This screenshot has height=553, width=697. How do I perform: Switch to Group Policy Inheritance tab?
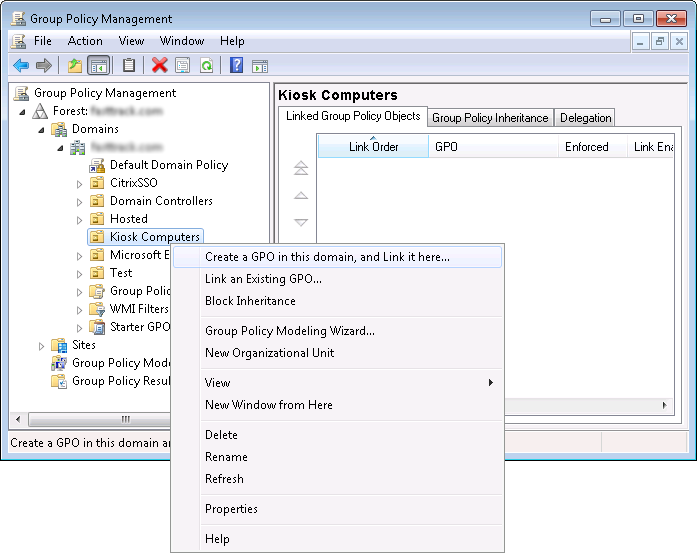490,118
